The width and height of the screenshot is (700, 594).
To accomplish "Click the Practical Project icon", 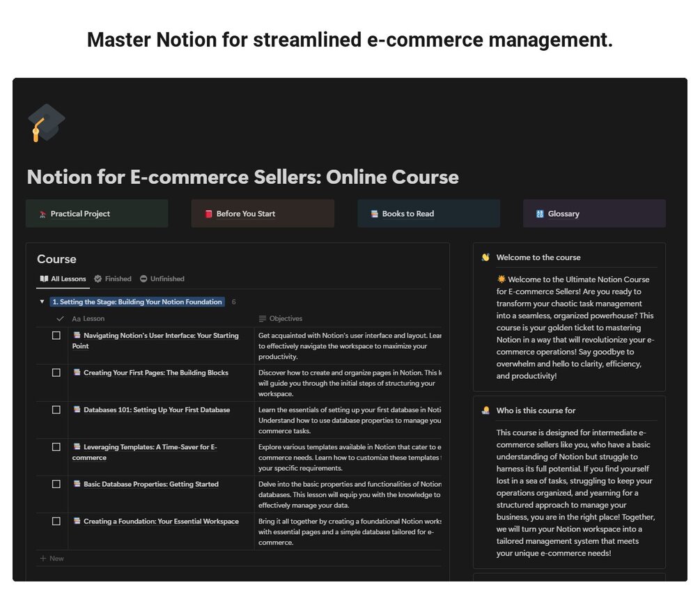I will 43,214.
